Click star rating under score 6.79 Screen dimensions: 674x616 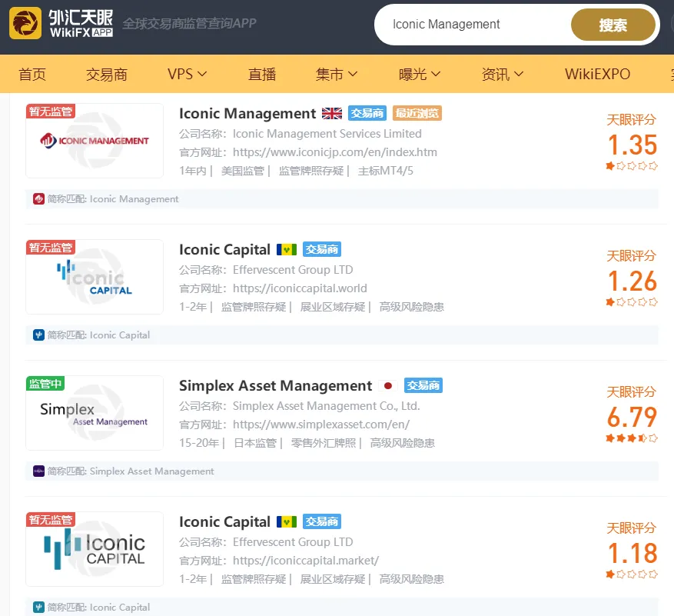[x=632, y=438]
